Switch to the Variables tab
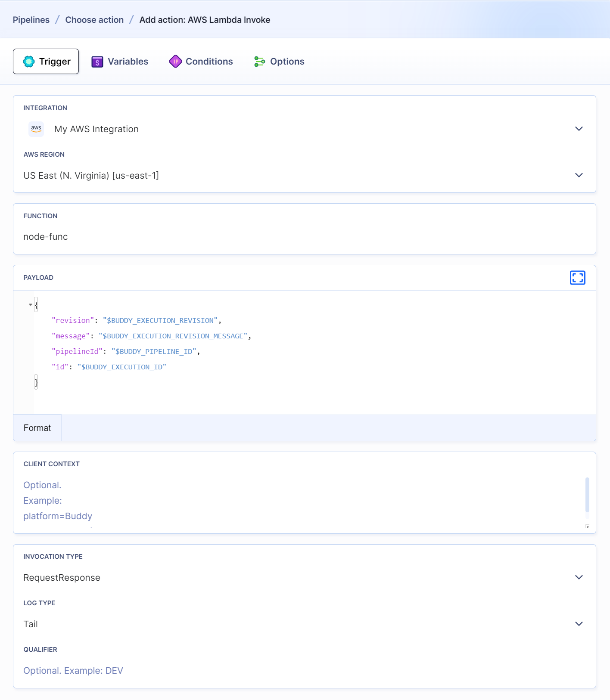The image size is (610, 700). (x=120, y=62)
